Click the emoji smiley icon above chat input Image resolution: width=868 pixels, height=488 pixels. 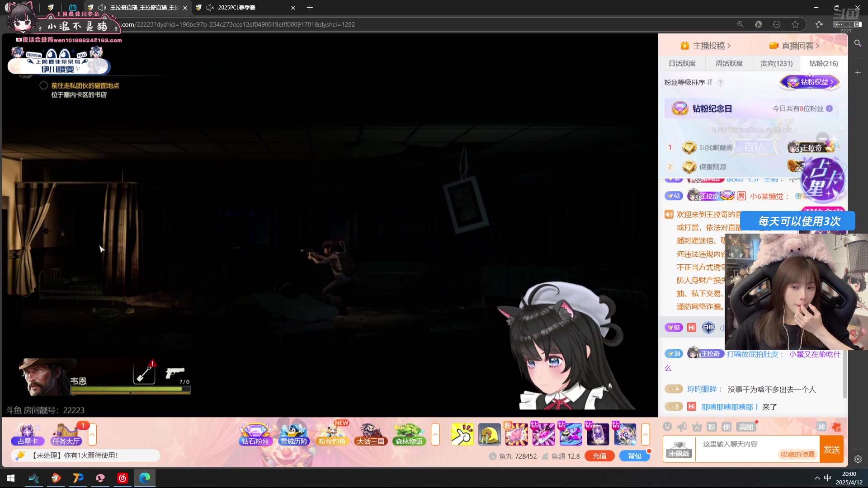click(x=667, y=427)
